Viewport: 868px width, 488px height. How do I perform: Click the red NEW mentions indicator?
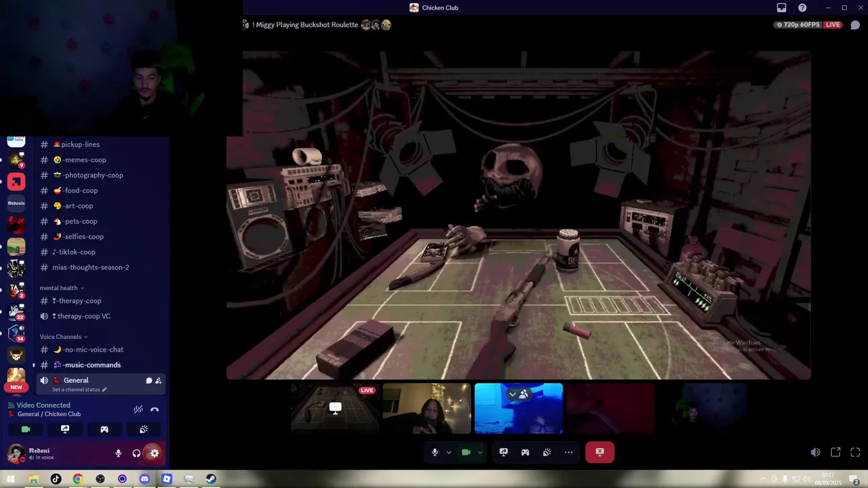(x=16, y=387)
